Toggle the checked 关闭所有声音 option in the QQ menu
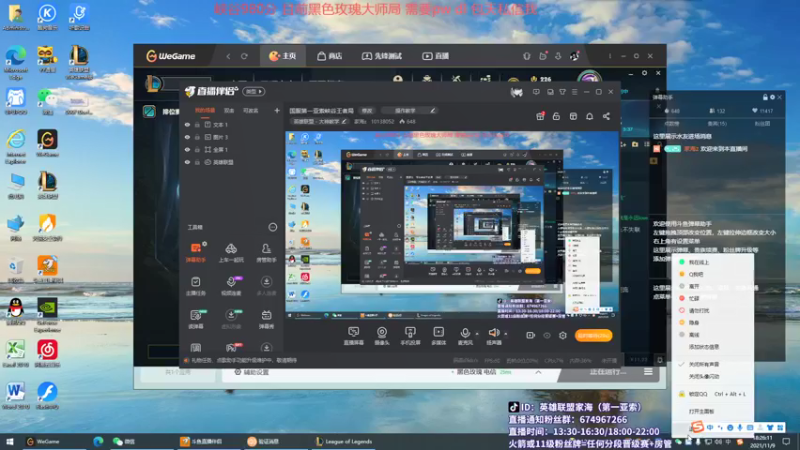 pos(704,364)
